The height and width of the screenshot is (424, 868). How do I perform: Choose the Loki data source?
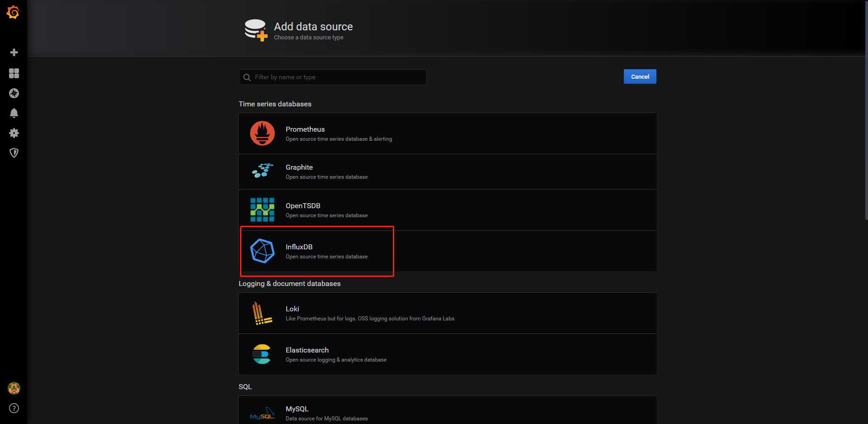(447, 313)
